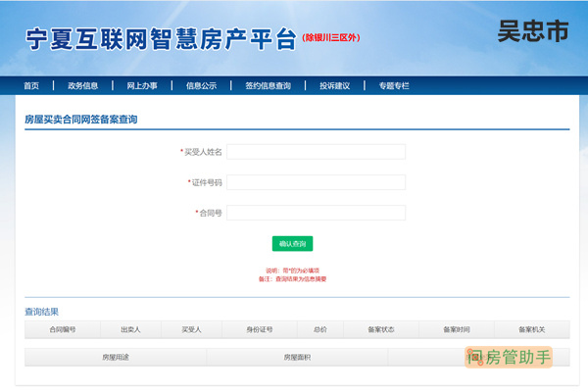588x392 pixels.
Task: Click the red 说明 required-field note
Action: tap(292, 270)
